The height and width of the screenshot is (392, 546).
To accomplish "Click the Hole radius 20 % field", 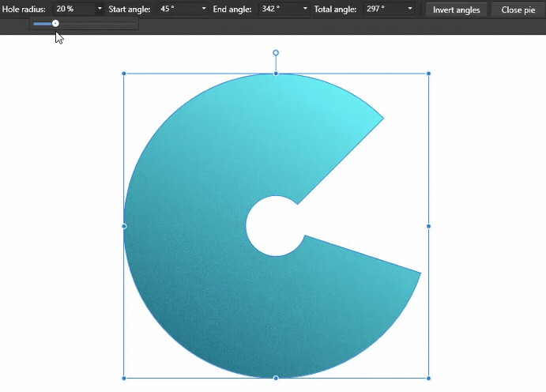I will pos(74,9).
